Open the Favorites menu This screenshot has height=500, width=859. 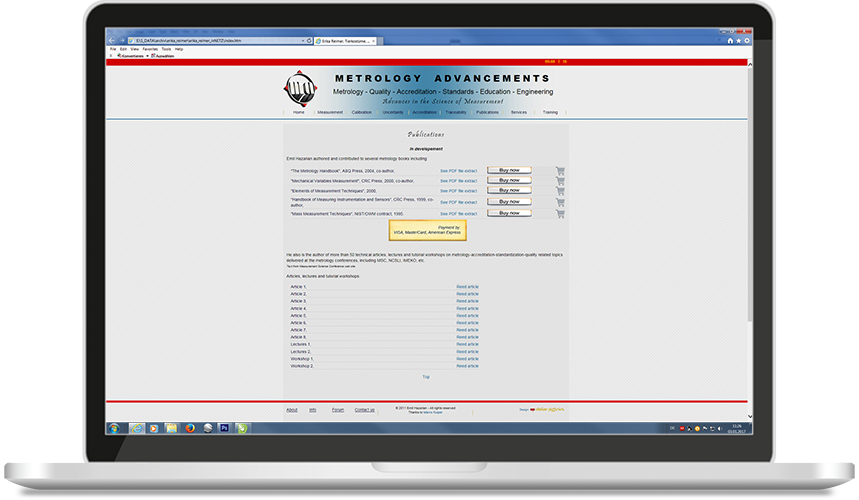coord(150,49)
